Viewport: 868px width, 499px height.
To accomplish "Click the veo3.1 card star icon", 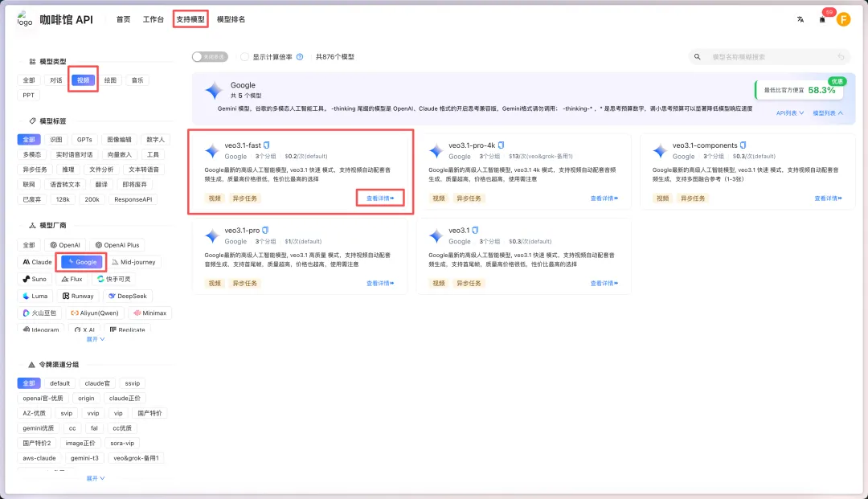I will [436, 235].
